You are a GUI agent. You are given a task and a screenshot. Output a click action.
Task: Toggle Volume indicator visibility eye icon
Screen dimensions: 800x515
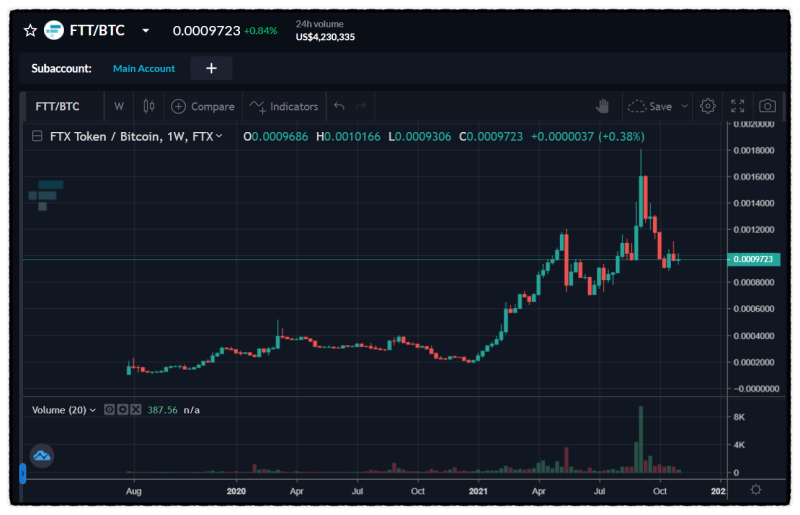(109, 409)
